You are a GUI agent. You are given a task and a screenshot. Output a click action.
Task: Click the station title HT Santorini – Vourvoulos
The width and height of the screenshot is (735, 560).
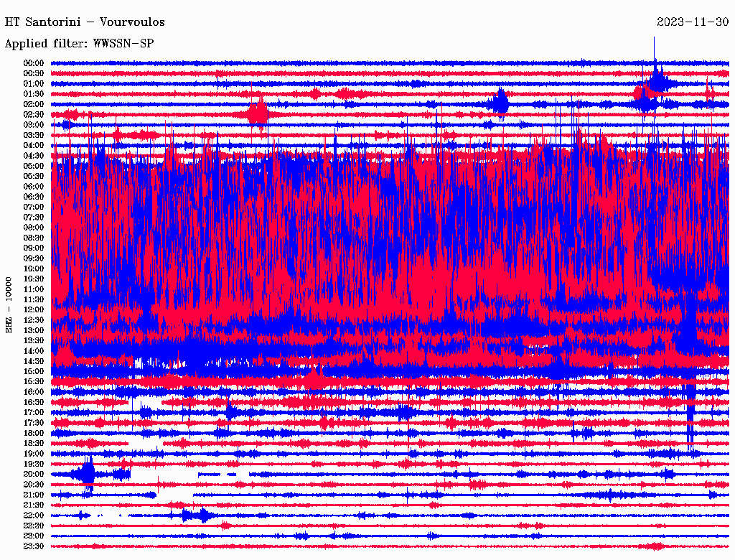85,22
